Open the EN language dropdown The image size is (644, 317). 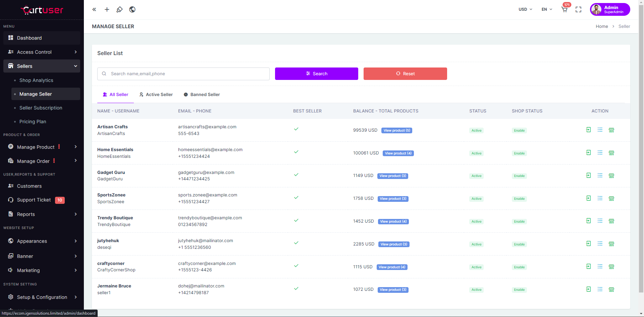(547, 9)
